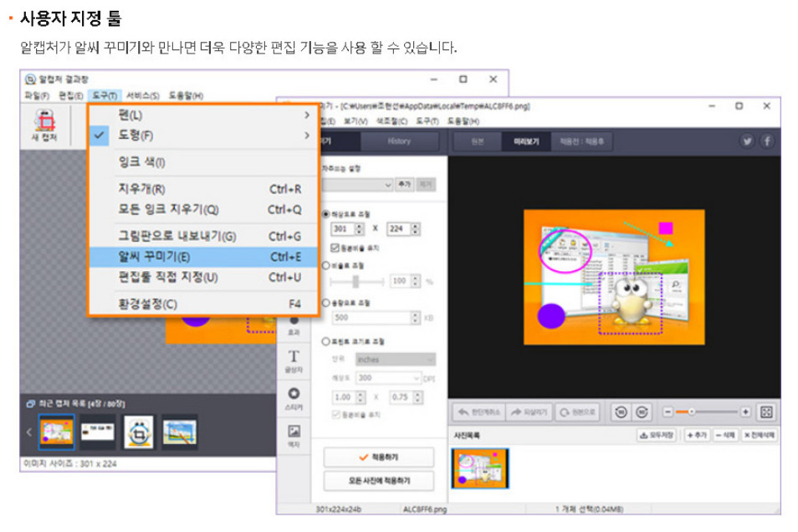Click the 되살리기 redo button
The width and height of the screenshot is (798, 532).
529,412
